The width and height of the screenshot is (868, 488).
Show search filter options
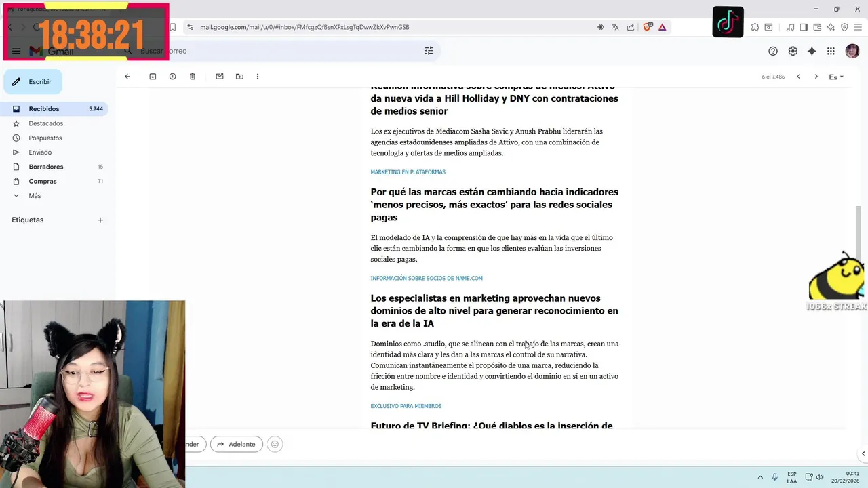(429, 51)
